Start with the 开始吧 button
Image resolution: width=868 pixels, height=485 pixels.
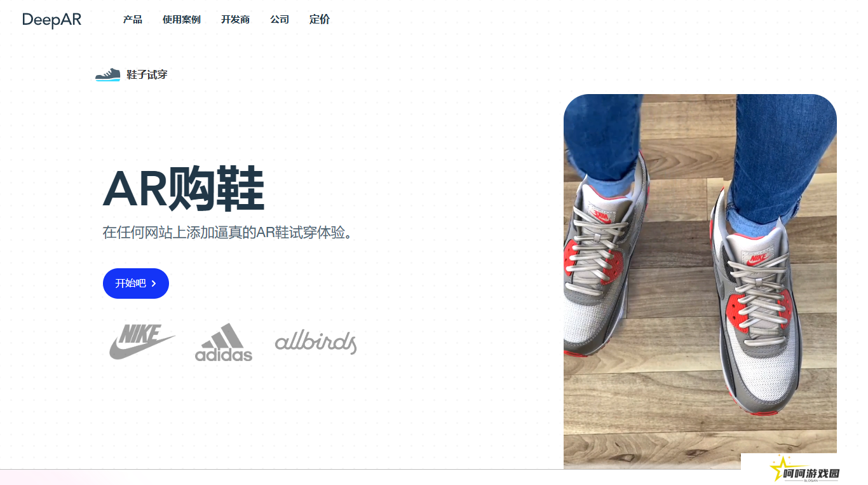tap(136, 283)
